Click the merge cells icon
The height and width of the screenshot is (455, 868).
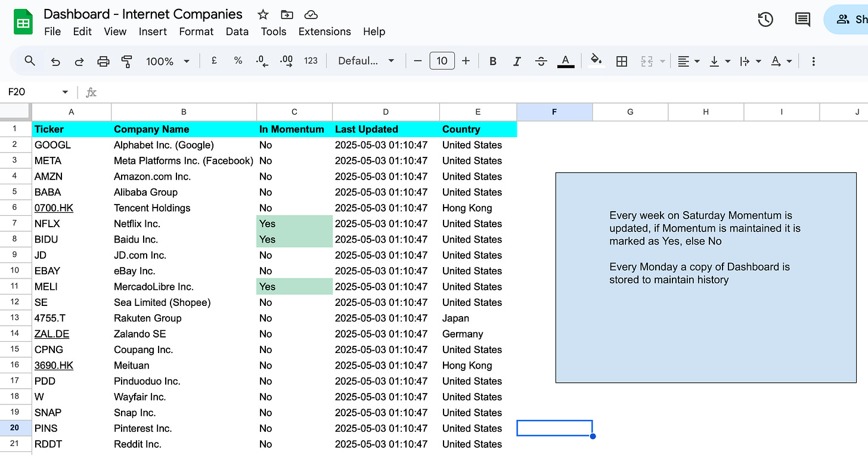pyautogui.click(x=647, y=61)
